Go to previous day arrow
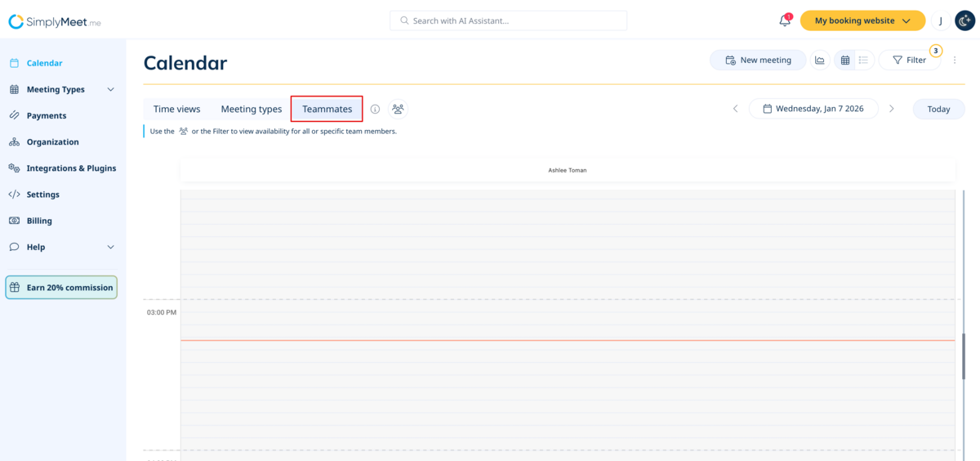Image resolution: width=980 pixels, height=461 pixels. tap(735, 109)
